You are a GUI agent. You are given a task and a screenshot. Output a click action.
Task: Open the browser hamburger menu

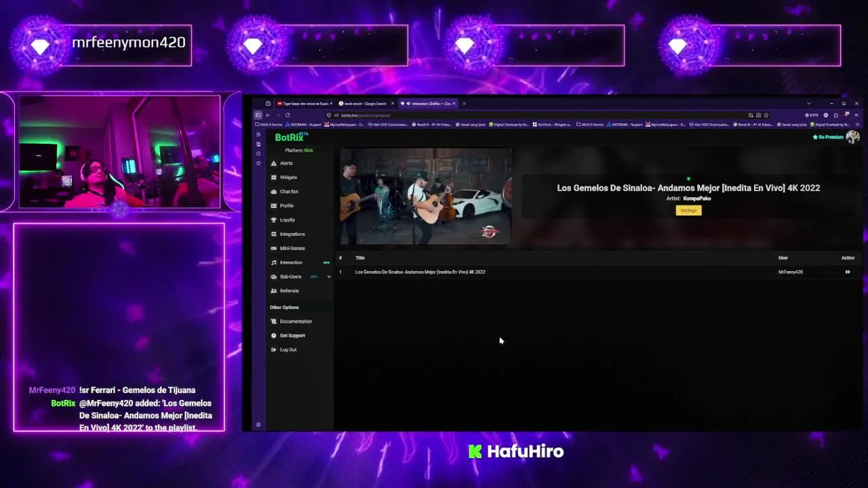point(856,115)
